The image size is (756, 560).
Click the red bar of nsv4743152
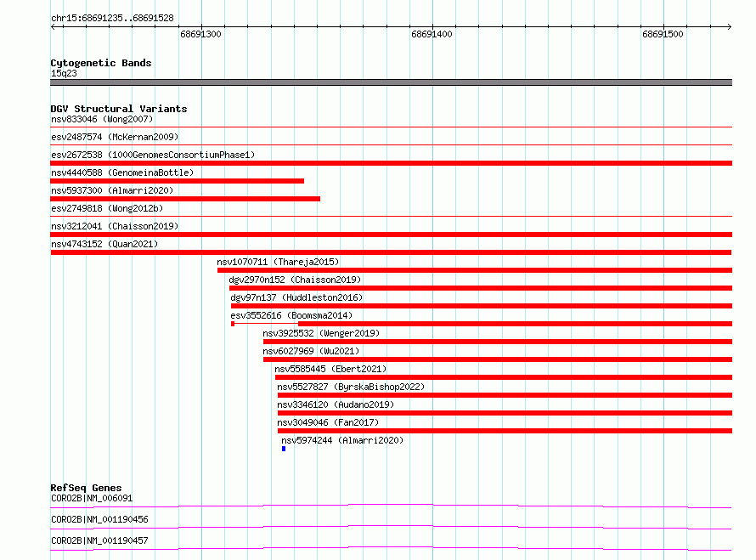tap(391, 252)
